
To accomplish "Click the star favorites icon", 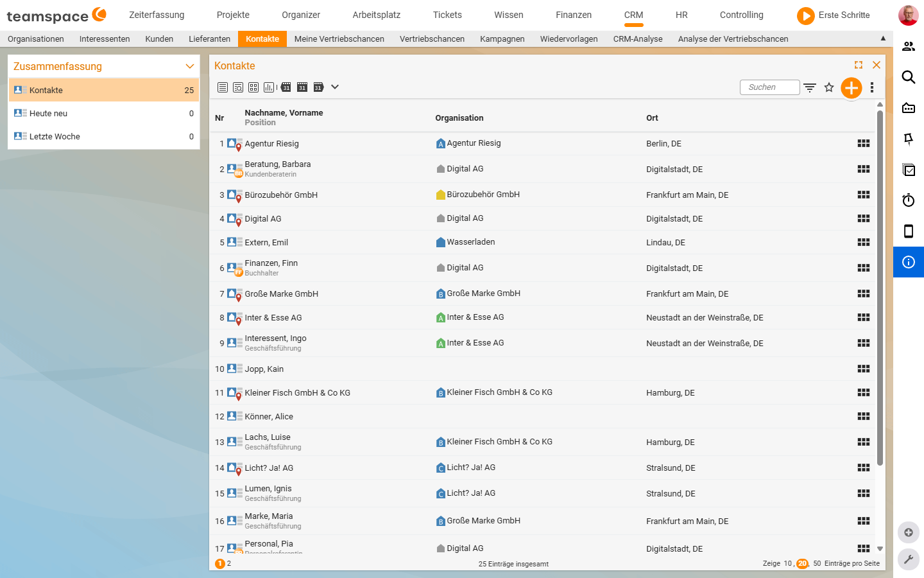I will (829, 87).
